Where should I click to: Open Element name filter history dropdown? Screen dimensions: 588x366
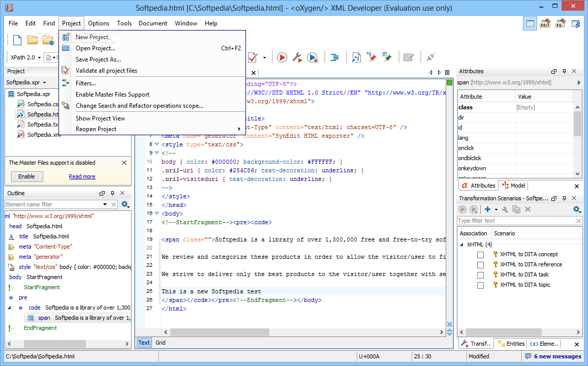(x=105, y=204)
